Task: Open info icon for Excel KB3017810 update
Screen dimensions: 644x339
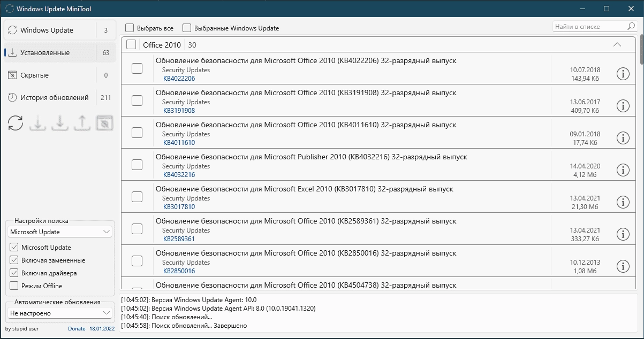Action: click(623, 202)
